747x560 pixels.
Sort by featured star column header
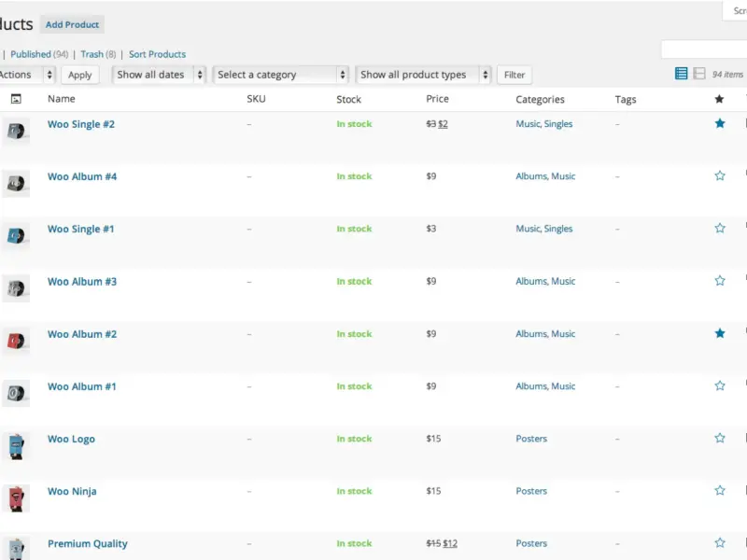coord(719,99)
